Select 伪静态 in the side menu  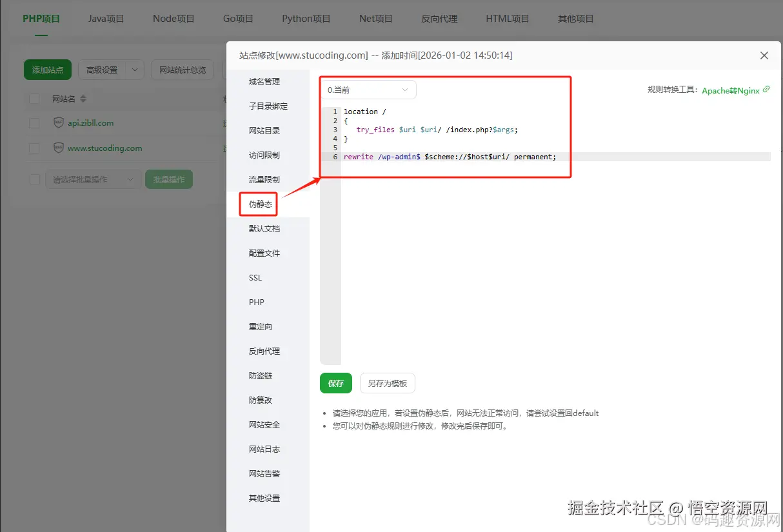261,204
